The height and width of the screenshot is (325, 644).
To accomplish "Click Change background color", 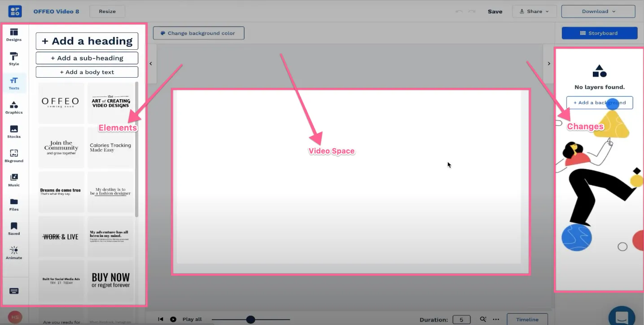I will [x=198, y=33].
